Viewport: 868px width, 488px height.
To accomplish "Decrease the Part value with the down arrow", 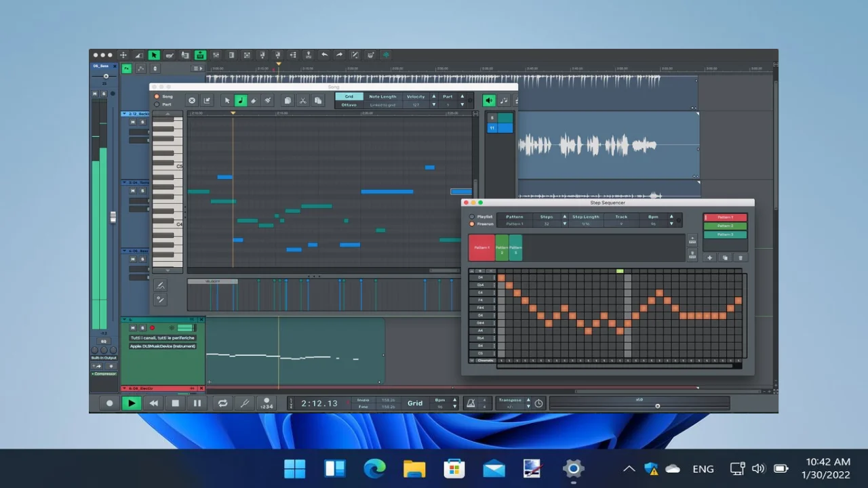I will 462,105.
